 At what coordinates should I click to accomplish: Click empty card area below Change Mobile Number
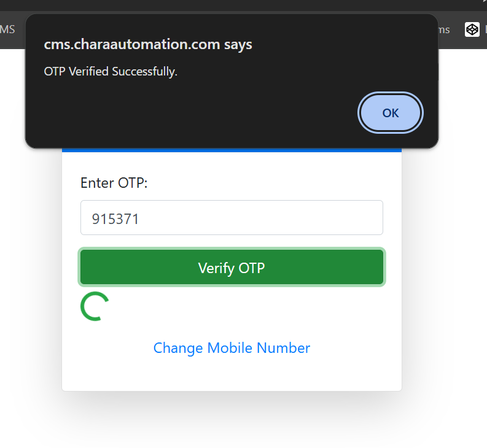click(232, 374)
